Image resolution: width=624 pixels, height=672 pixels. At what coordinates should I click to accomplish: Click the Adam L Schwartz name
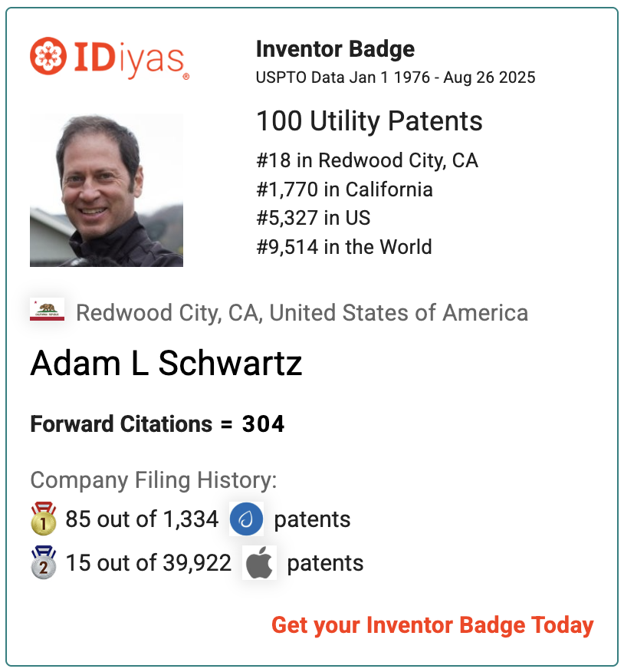166,363
